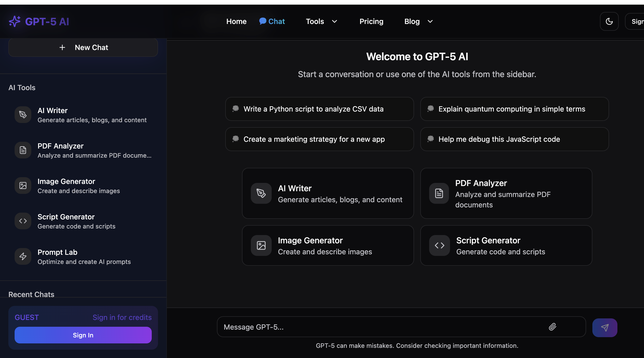Toggle dark mode moon icon
Screen dimensions: 644x358
tap(609, 21)
